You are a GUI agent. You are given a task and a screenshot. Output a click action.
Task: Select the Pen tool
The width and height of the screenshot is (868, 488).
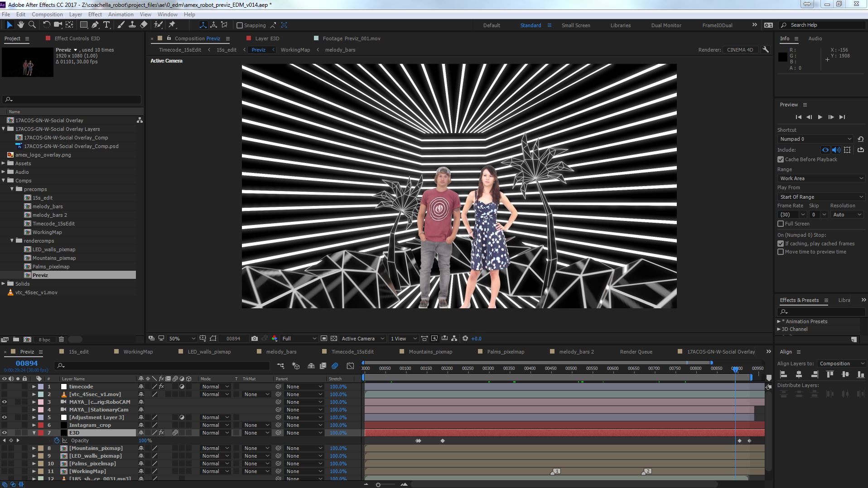click(95, 25)
